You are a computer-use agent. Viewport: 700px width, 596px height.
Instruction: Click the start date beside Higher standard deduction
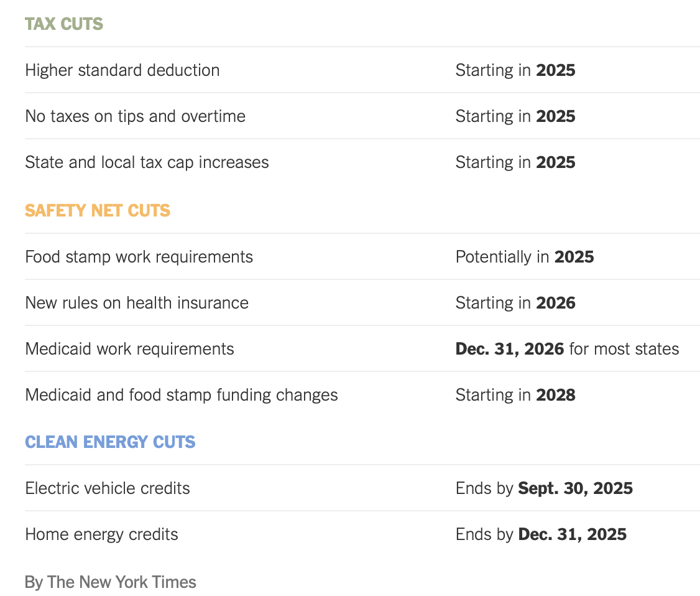[x=515, y=70]
